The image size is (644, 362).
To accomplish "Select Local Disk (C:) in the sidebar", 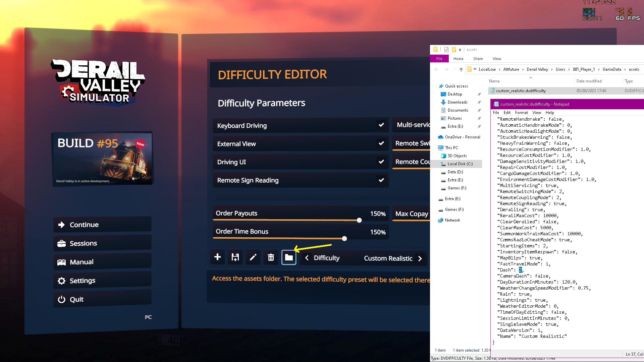I will coord(460,164).
